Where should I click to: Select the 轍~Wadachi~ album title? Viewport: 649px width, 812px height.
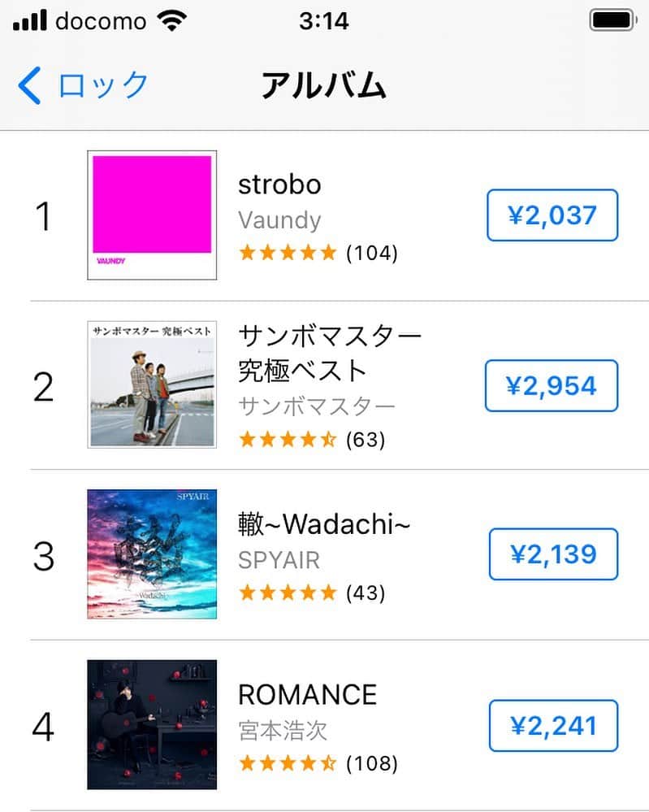[324, 523]
